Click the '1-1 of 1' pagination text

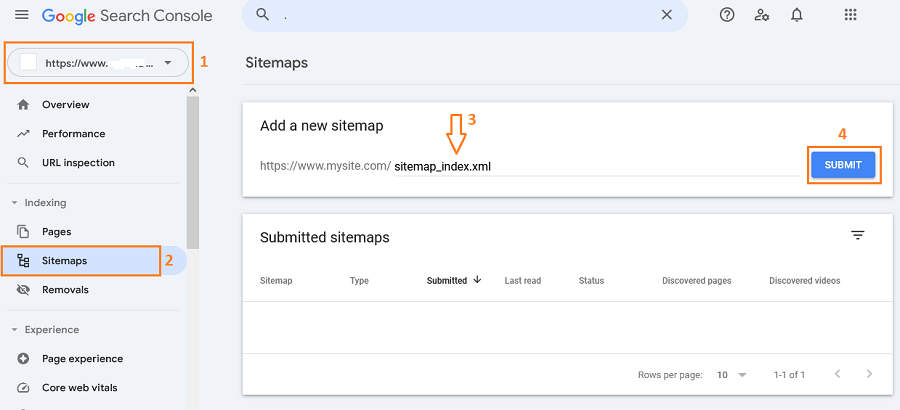(x=789, y=375)
